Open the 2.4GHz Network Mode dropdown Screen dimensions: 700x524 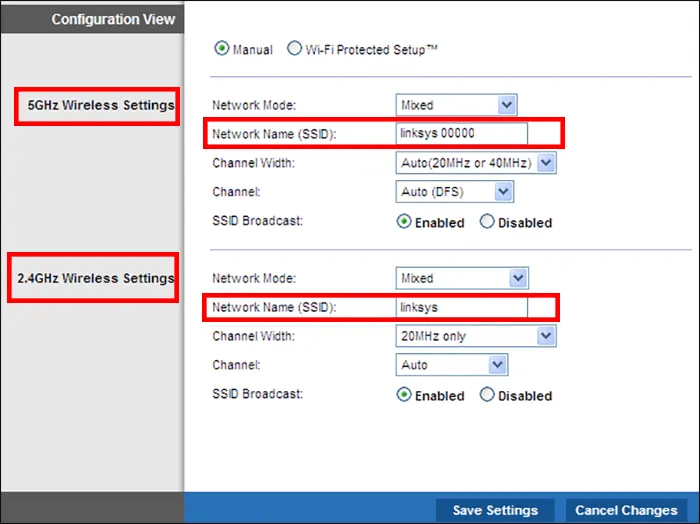[462, 279]
